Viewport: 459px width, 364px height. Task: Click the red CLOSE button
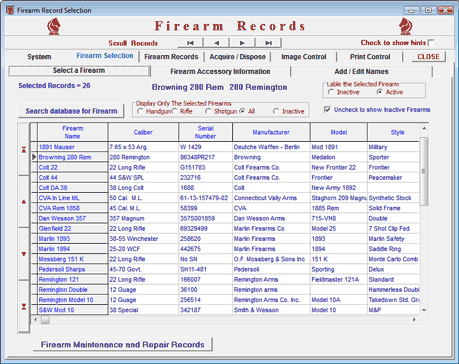tap(428, 57)
